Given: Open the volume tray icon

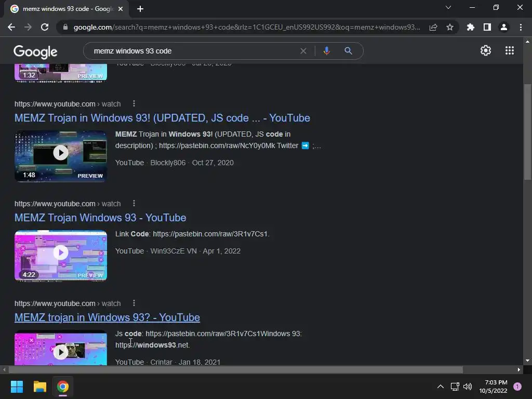Looking at the screenshot, I should coord(468,387).
